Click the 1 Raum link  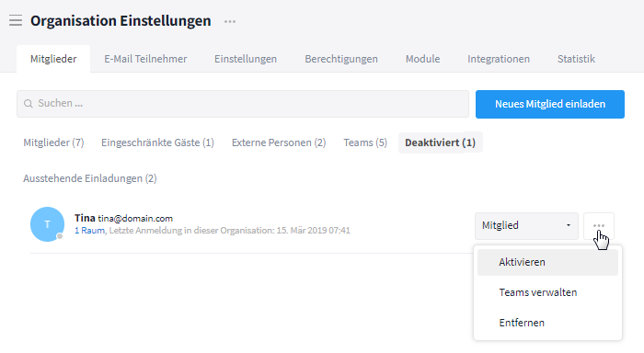pos(89,231)
